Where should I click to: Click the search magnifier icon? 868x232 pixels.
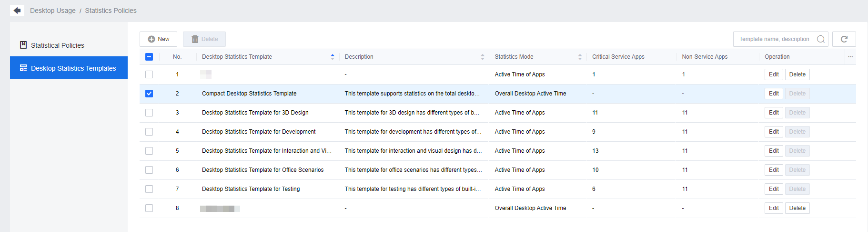(x=820, y=39)
